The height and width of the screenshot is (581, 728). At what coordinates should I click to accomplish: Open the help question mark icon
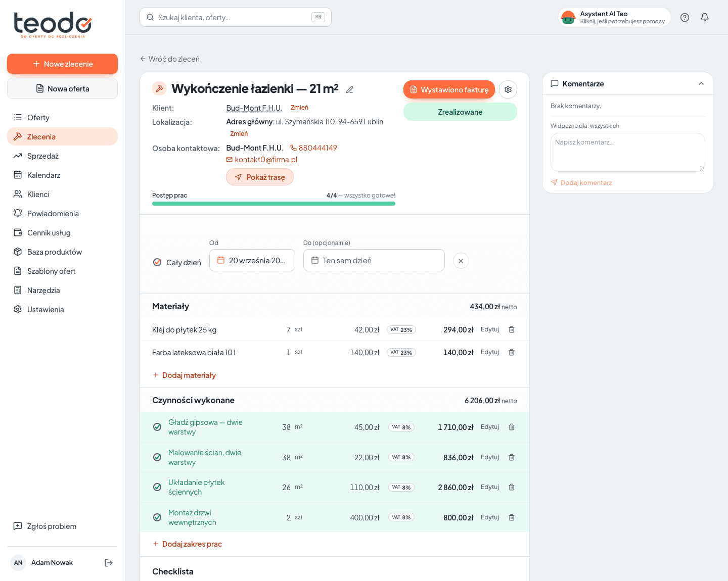click(x=685, y=17)
